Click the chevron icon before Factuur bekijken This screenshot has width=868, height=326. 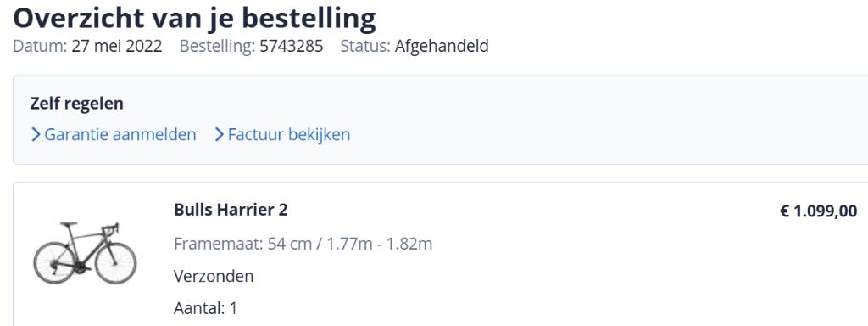tap(220, 135)
